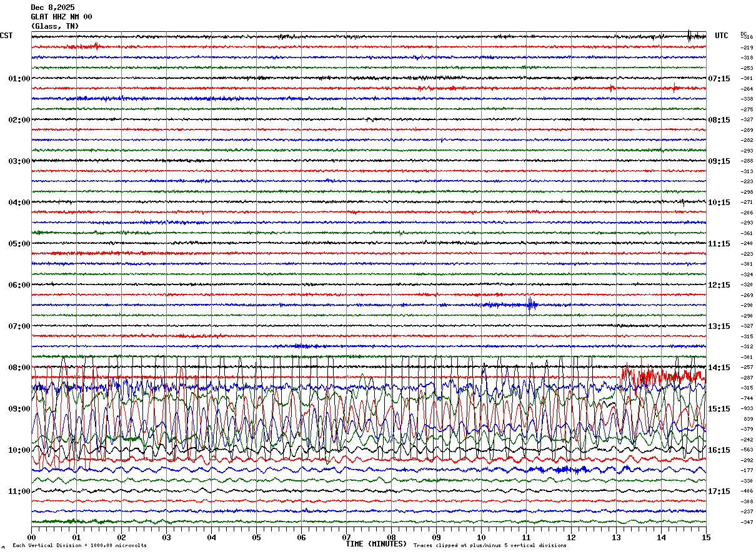
Task: Click the black spike on the top trace
Action: pos(689,35)
